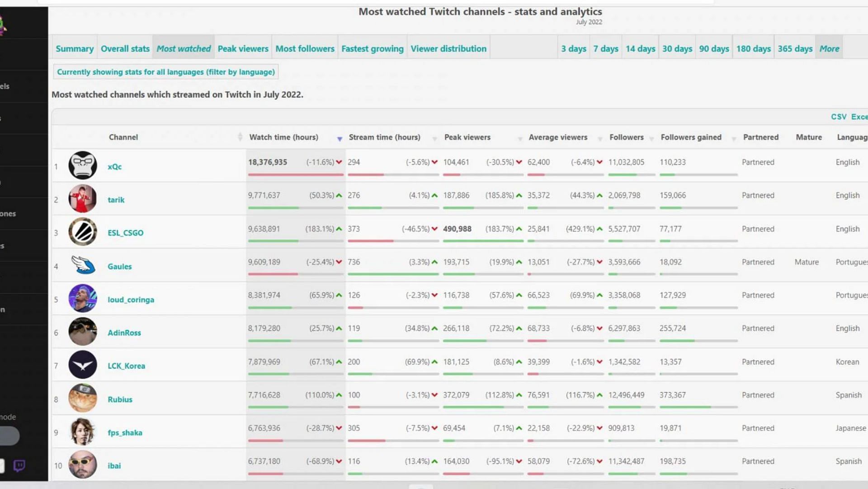Click tarik's channel avatar
The image size is (868, 489).
click(x=83, y=199)
